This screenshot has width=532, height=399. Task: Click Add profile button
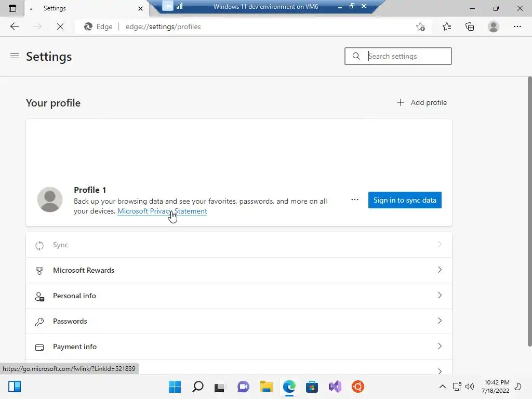tap(422, 102)
